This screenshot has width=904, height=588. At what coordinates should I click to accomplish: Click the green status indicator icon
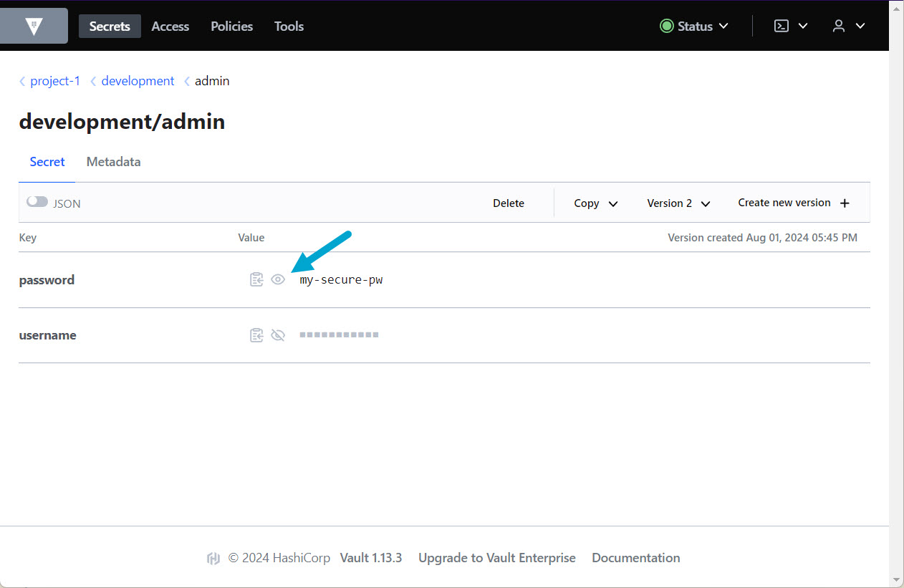[666, 26]
